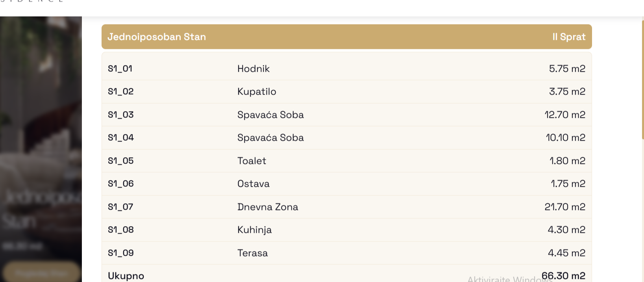Viewport: 644px width, 282px height.
Task: Click the 66.30 m2 total area value
Action: pyautogui.click(x=563, y=276)
